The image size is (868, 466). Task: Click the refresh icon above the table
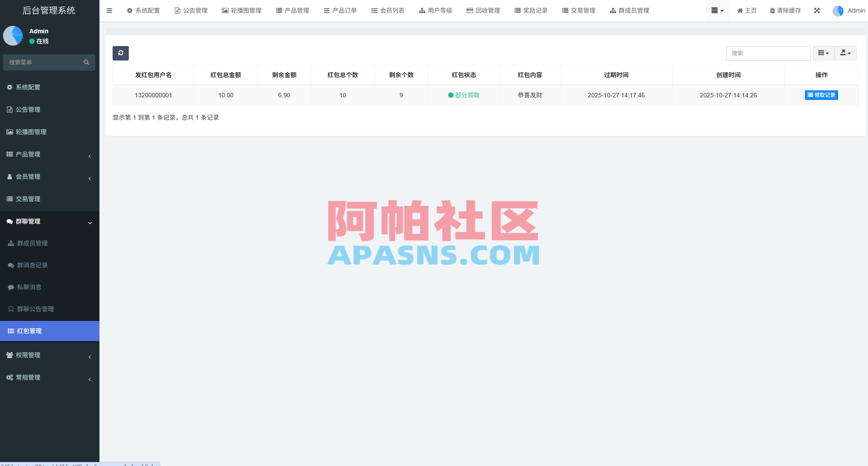click(x=120, y=53)
